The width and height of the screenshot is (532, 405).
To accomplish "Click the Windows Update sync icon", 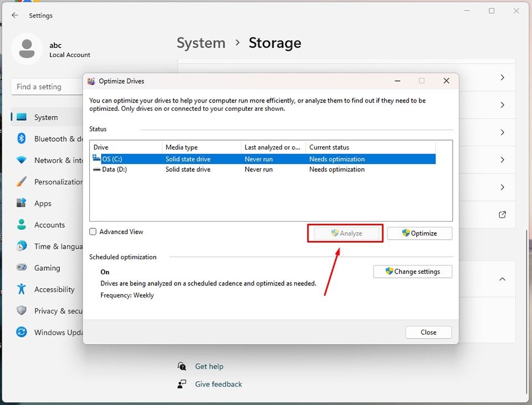I will (22, 332).
